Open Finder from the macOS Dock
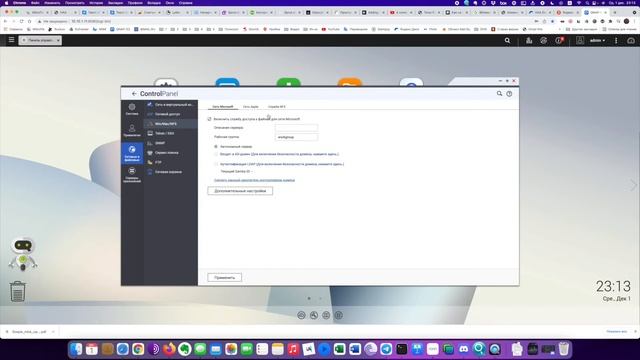 [76, 349]
